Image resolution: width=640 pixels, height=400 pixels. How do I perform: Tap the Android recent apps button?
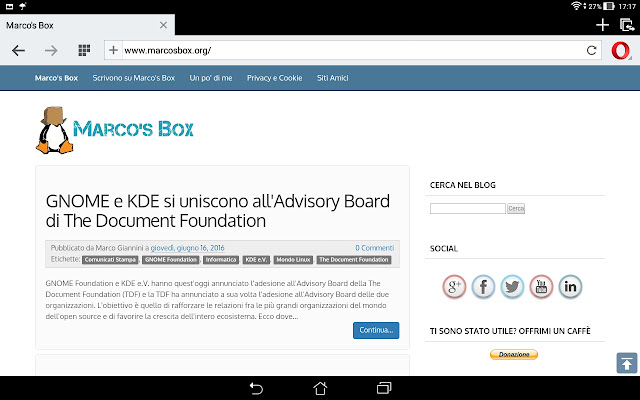click(384, 388)
